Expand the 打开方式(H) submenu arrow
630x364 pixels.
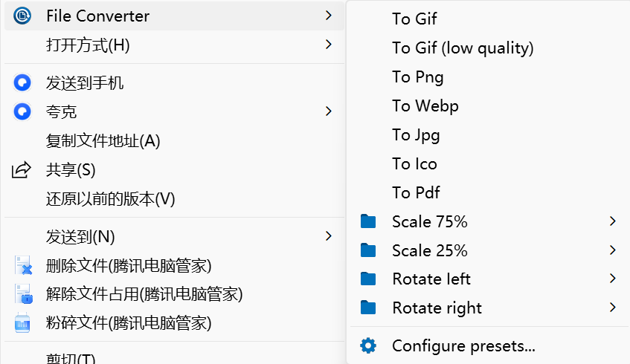(x=329, y=45)
